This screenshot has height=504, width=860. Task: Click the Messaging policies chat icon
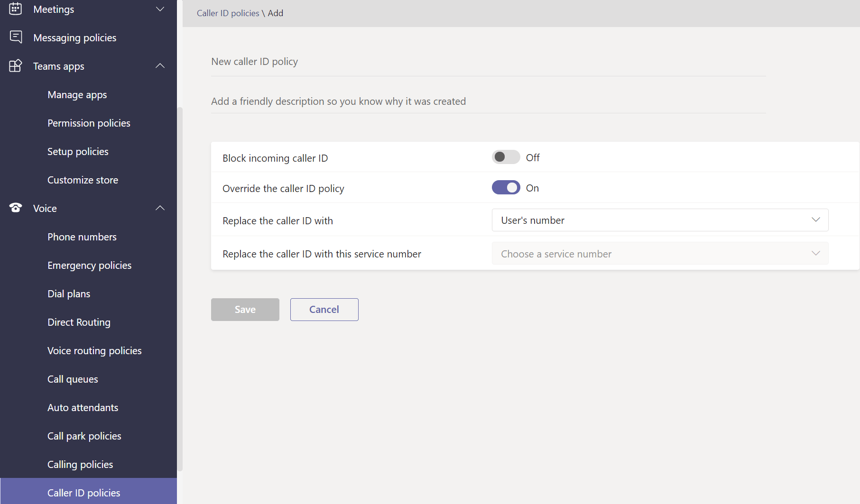tap(16, 37)
